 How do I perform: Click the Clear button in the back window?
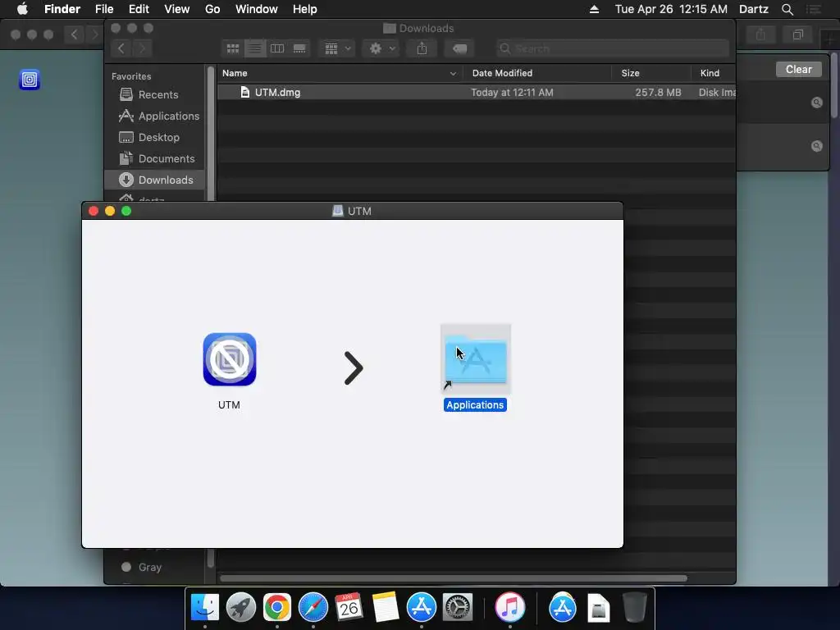point(798,70)
